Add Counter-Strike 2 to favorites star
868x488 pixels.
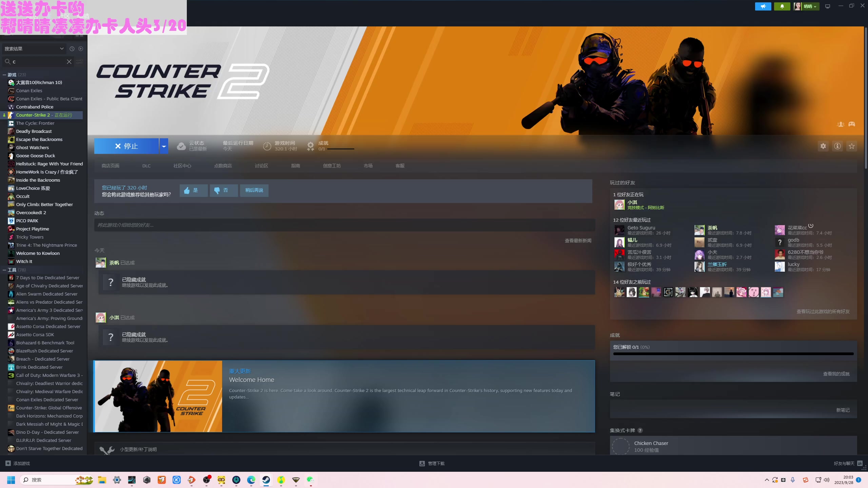[x=852, y=146]
